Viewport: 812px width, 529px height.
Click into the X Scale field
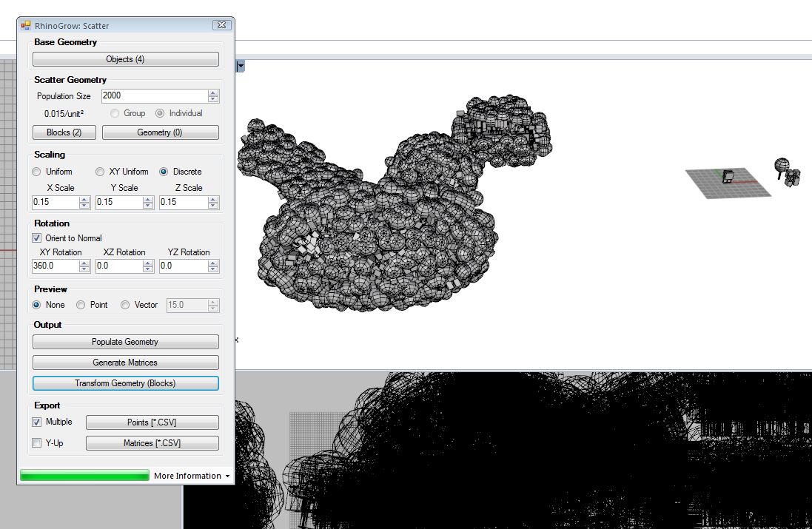pyautogui.click(x=56, y=203)
